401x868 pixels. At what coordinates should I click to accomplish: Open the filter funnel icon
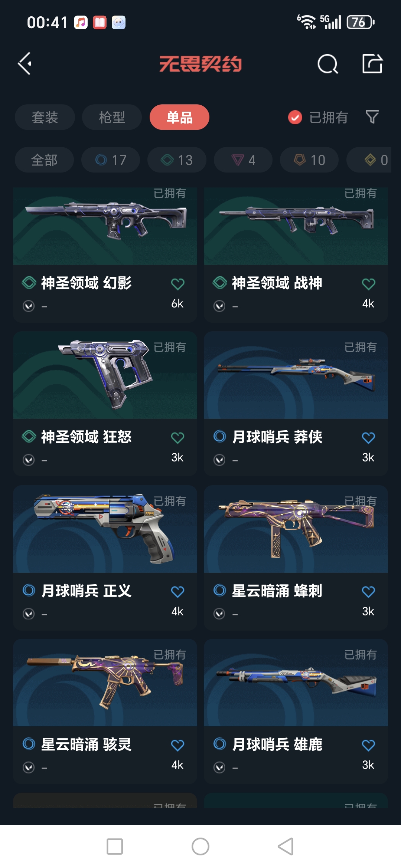[x=372, y=117]
